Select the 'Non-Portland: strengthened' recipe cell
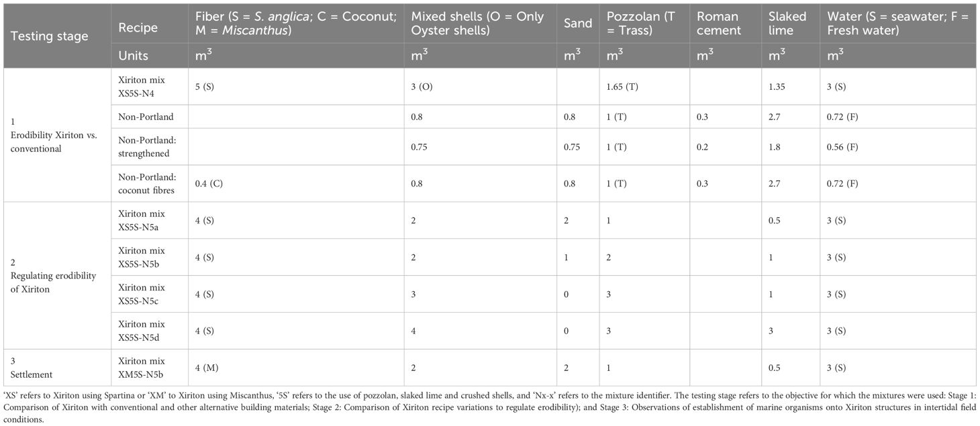Screen dimensions: 980x426 [x=147, y=146]
